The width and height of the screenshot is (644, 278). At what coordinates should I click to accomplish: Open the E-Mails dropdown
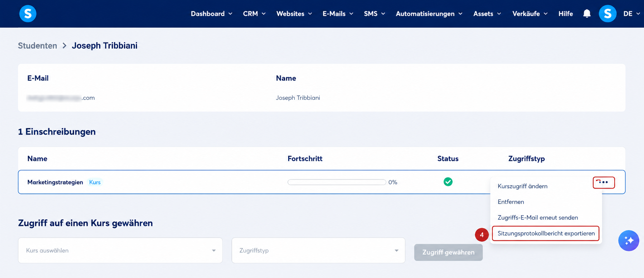coord(338,14)
